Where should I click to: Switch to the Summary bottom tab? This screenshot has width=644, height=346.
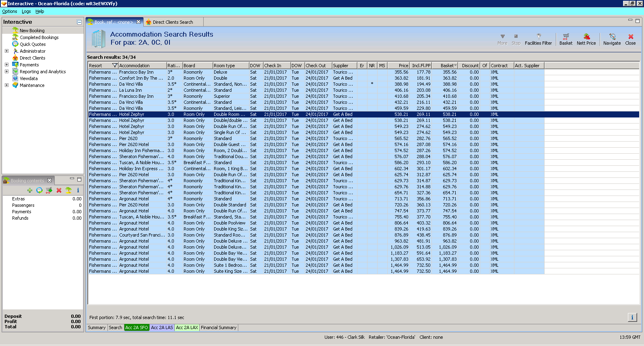tap(97, 327)
